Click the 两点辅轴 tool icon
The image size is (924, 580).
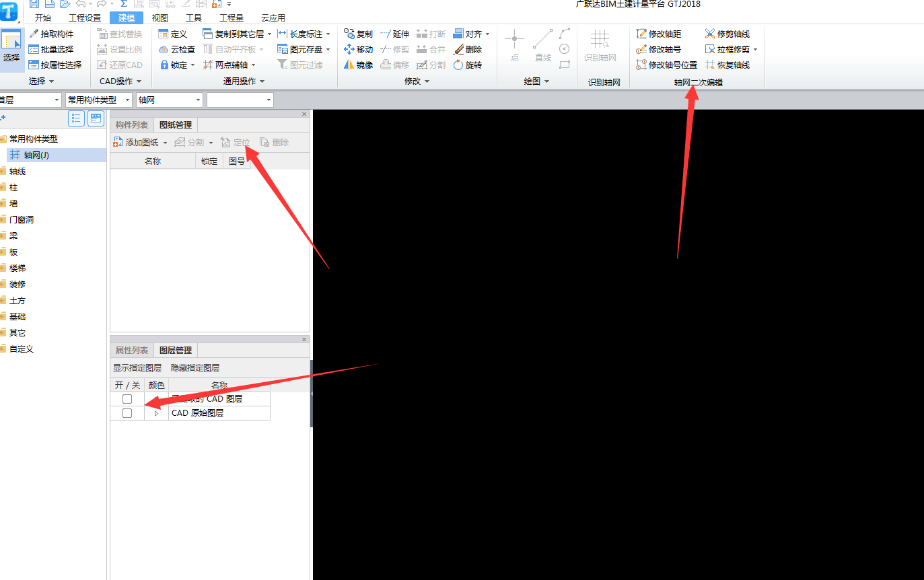tap(208, 65)
